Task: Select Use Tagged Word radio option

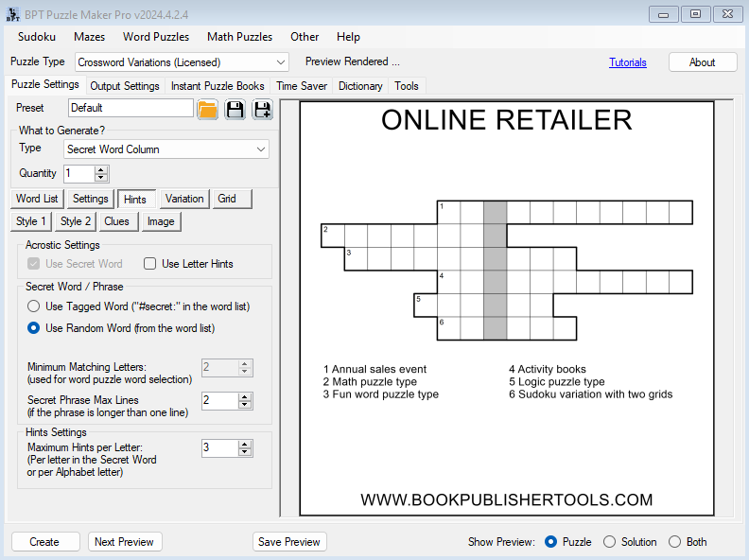Action: pyautogui.click(x=34, y=306)
